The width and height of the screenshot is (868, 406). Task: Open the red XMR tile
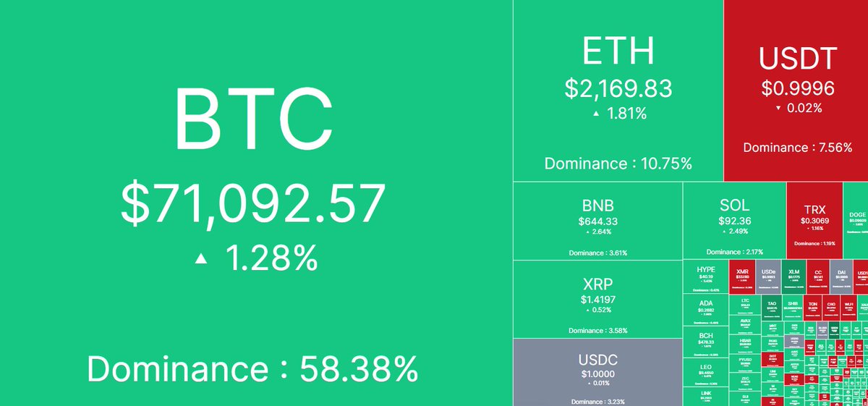click(x=743, y=277)
